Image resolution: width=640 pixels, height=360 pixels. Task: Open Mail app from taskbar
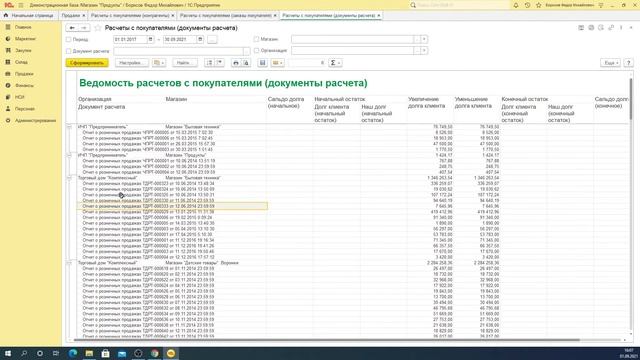[x=122, y=353]
